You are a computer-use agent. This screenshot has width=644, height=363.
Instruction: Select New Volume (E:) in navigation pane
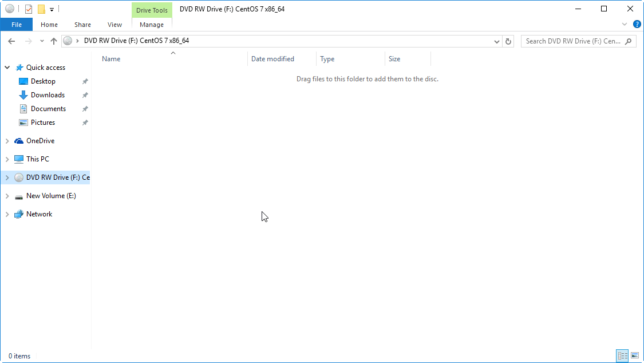(51, 196)
